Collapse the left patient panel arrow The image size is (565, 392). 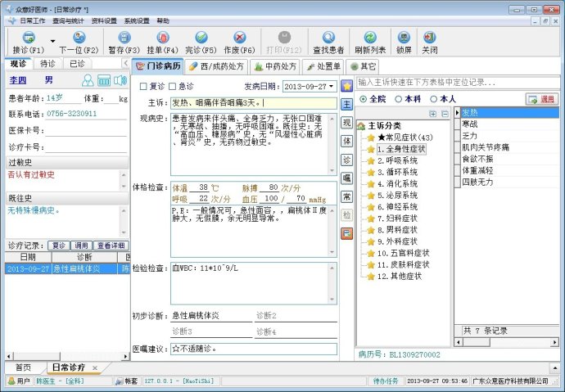tap(125, 63)
